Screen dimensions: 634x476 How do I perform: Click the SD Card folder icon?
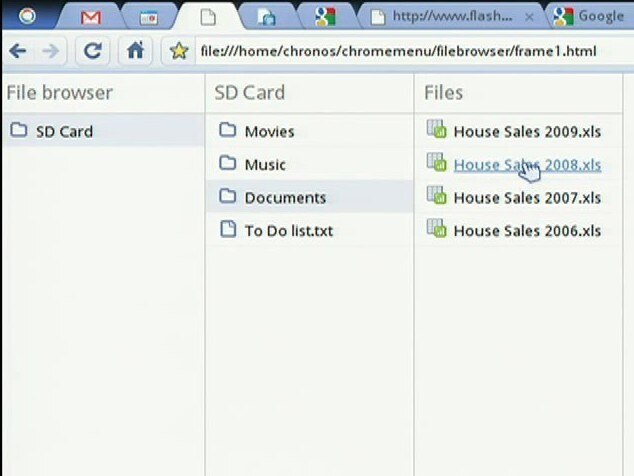click(19, 130)
